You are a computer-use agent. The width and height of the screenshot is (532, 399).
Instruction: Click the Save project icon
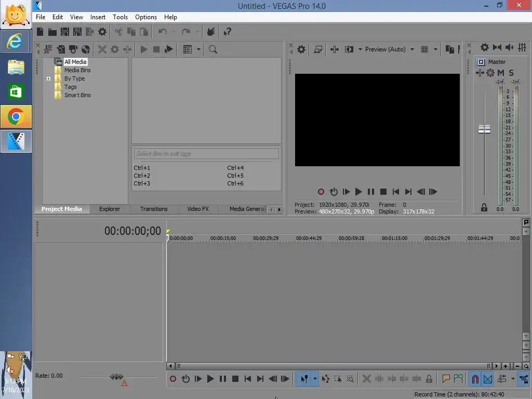65,32
